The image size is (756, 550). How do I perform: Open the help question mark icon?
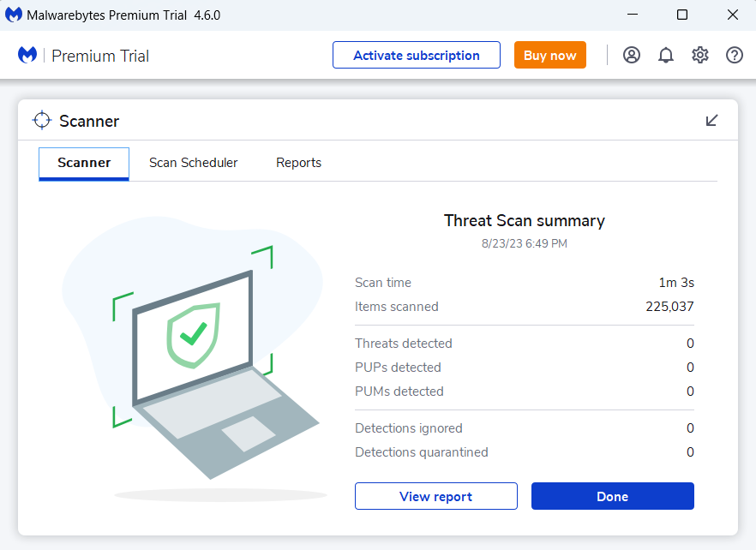tap(735, 56)
